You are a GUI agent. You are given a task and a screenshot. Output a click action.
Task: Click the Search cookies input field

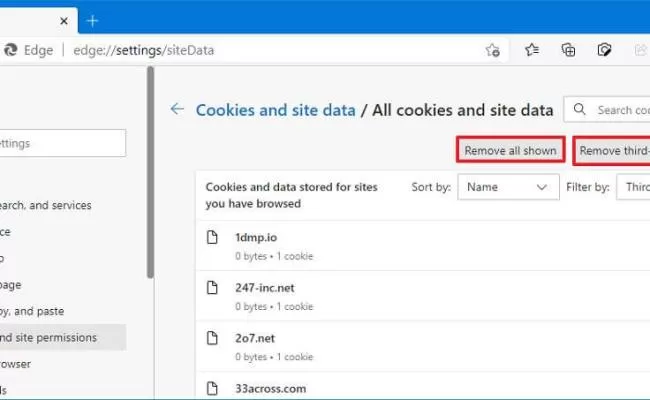(x=615, y=110)
